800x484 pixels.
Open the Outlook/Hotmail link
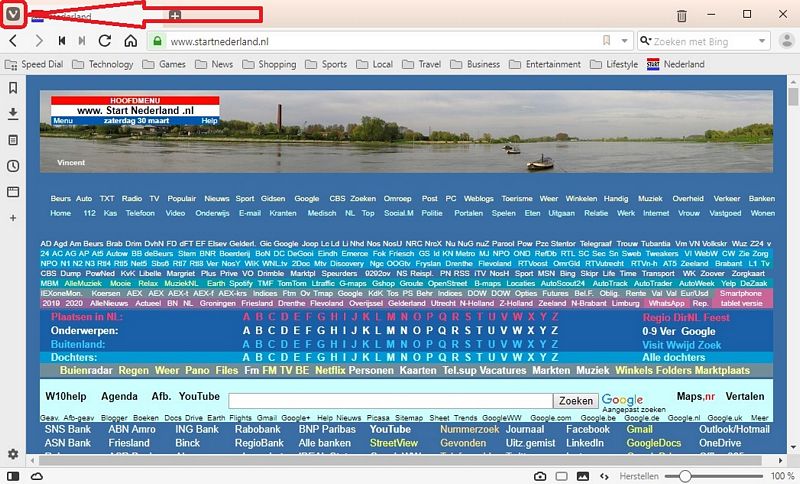734,429
